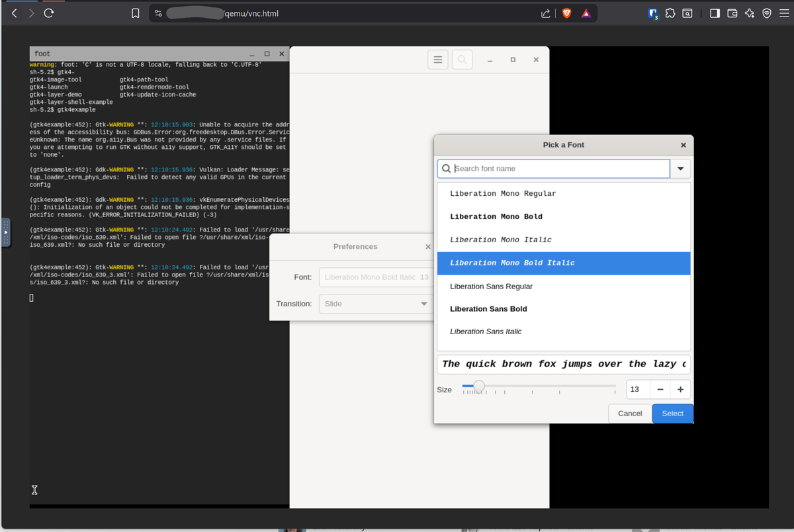Click magnifier icon in font search field
Screen dimensions: 794x532
pyautogui.click(x=447, y=169)
